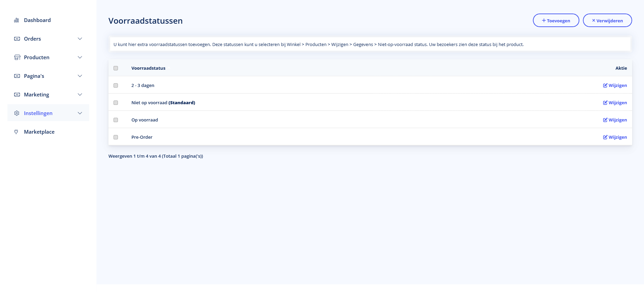Toggle the select-all checkbox in table header
This screenshot has width=644, height=292.
[x=116, y=68]
